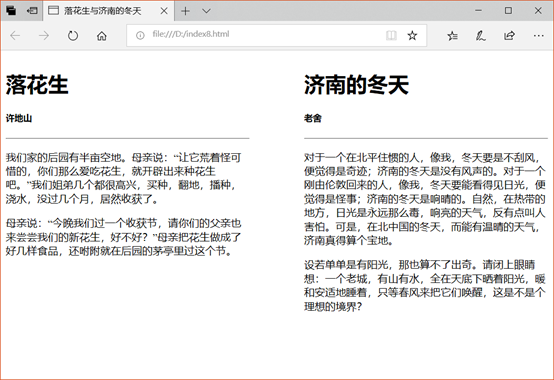Go to the home page

102,35
